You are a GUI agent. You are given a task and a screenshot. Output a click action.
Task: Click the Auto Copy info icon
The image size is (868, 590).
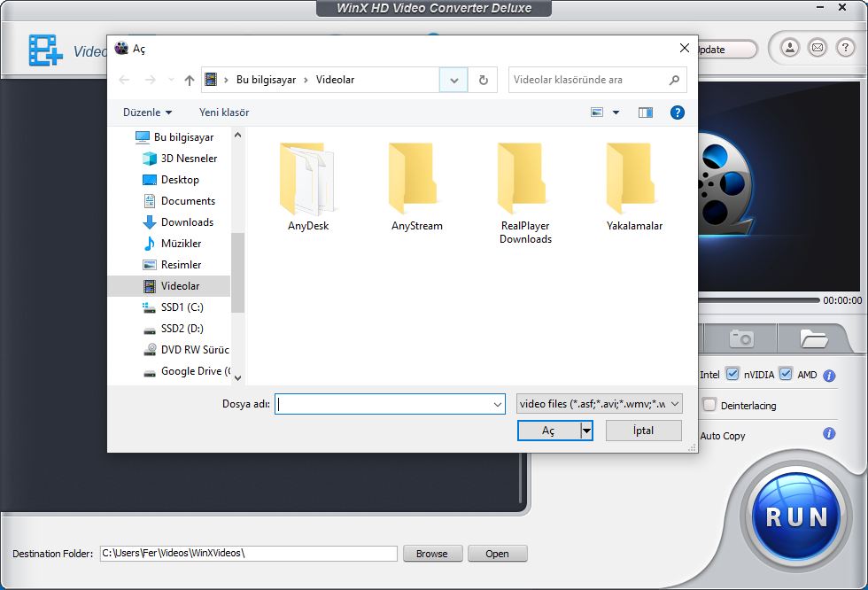point(829,433)
